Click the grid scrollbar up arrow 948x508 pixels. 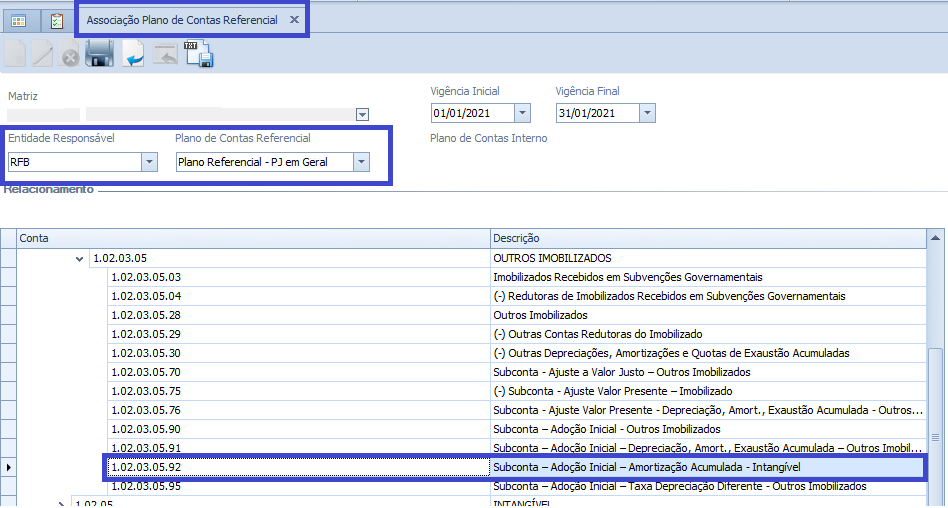point(935,238)
